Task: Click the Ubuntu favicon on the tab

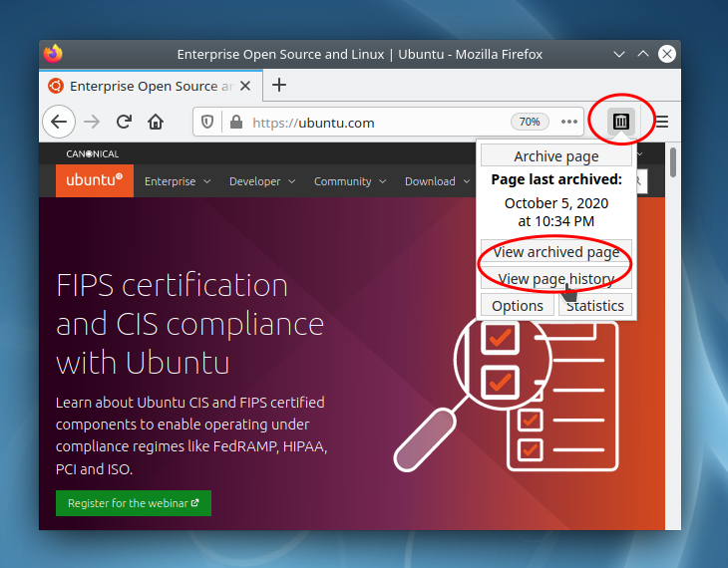Action: tap(56, 86)
